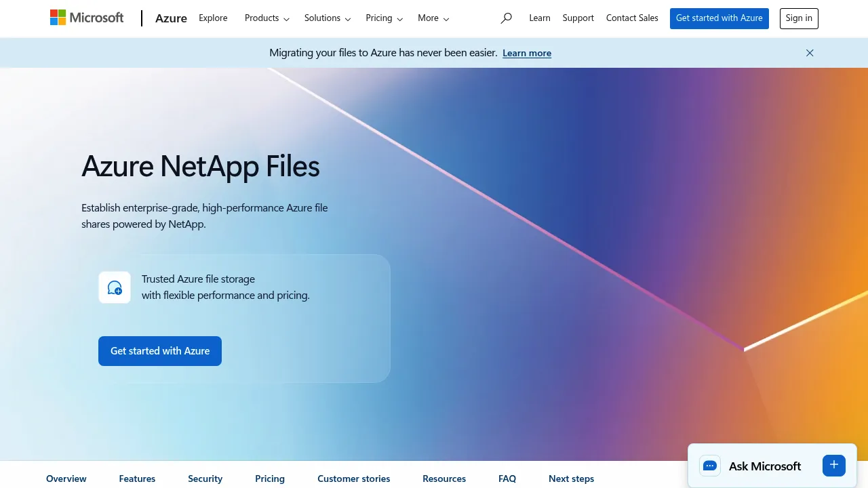Click hero Get started with Azure button
The width and height of the screenshot is (868, 488).
[160, 351]
